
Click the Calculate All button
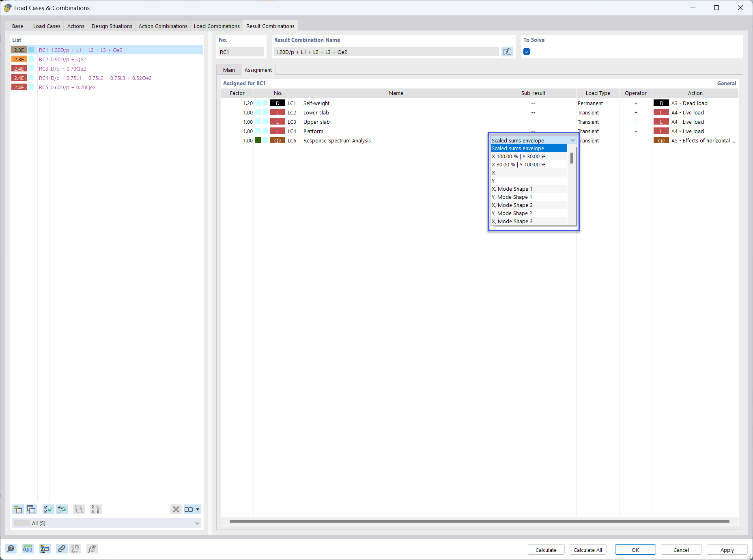tap(587, 549)
